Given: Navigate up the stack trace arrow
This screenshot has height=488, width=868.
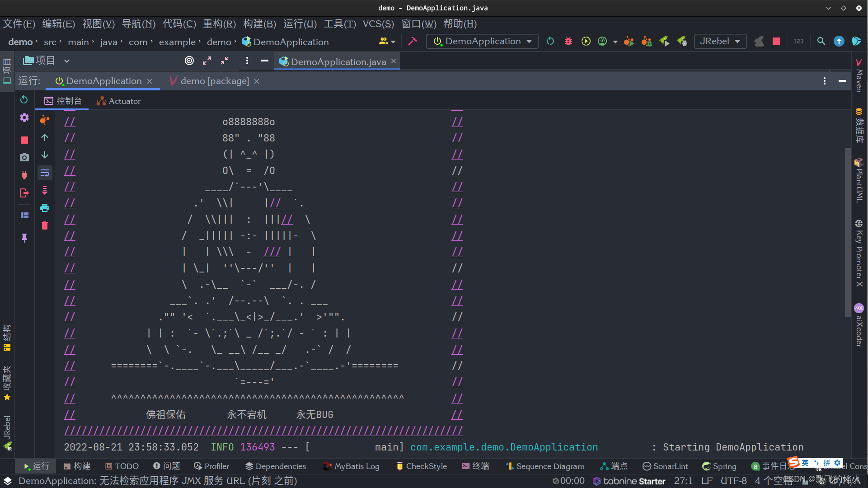Looking at the screenshot, I should click(x=44, y=137).
